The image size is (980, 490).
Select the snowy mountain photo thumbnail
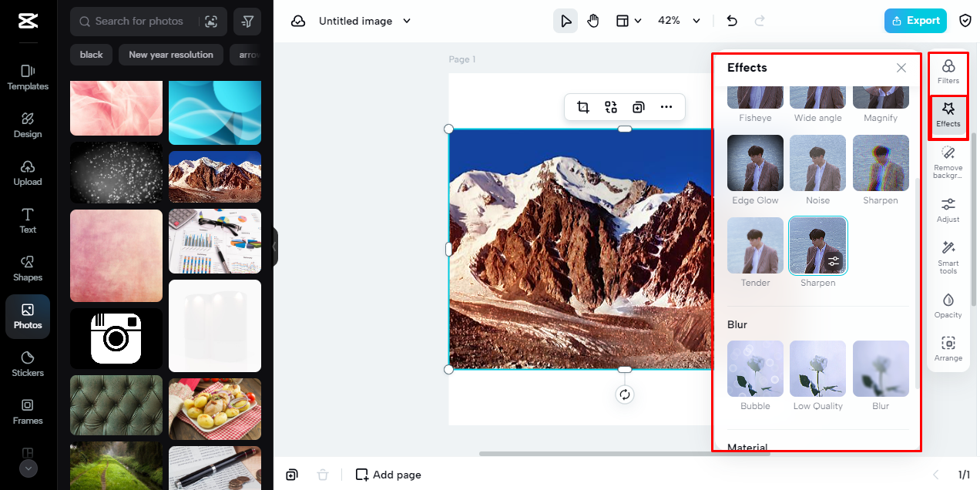coord(215,177)
